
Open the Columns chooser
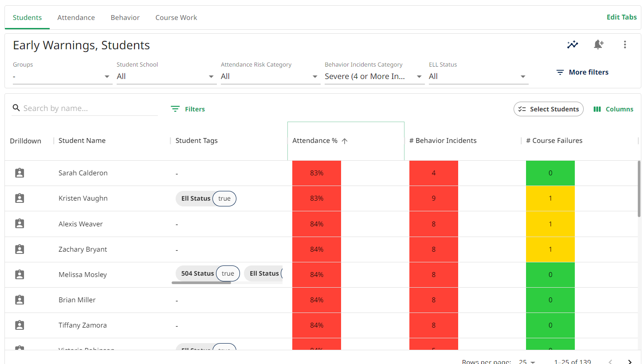click(613, 109)
